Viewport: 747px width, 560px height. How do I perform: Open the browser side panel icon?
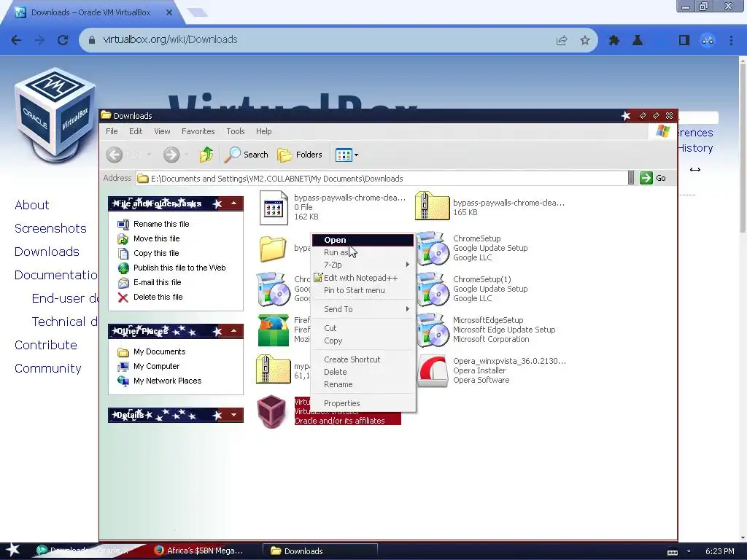pos(684,41)
